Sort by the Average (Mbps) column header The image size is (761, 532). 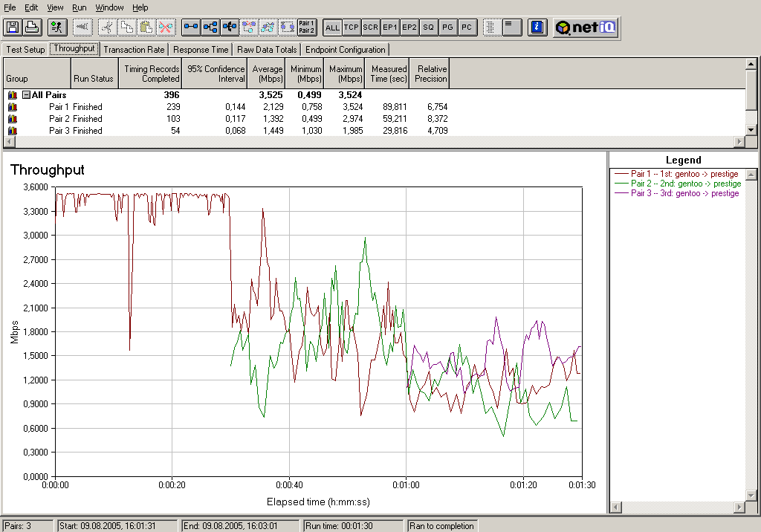[x=268, y=74]
